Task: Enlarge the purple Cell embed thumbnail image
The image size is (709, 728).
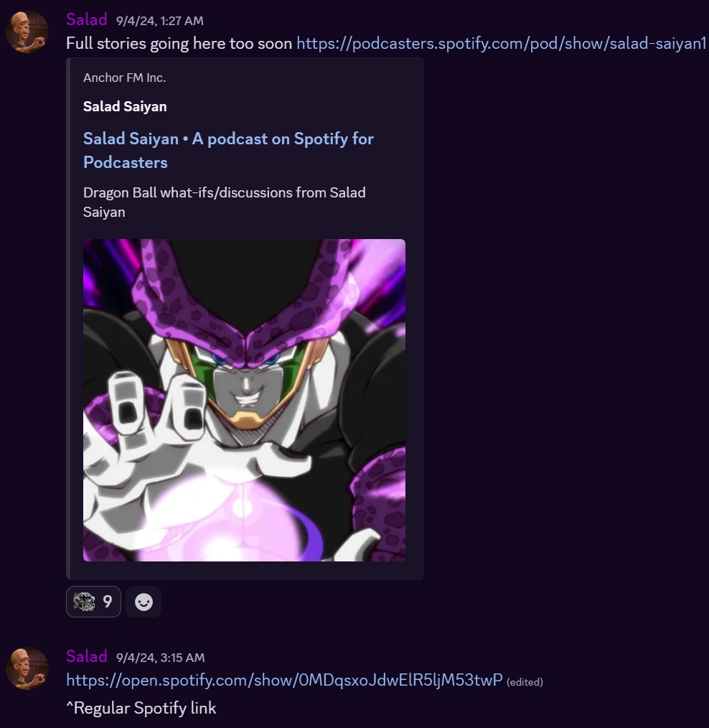Action: tap(244, 400)
